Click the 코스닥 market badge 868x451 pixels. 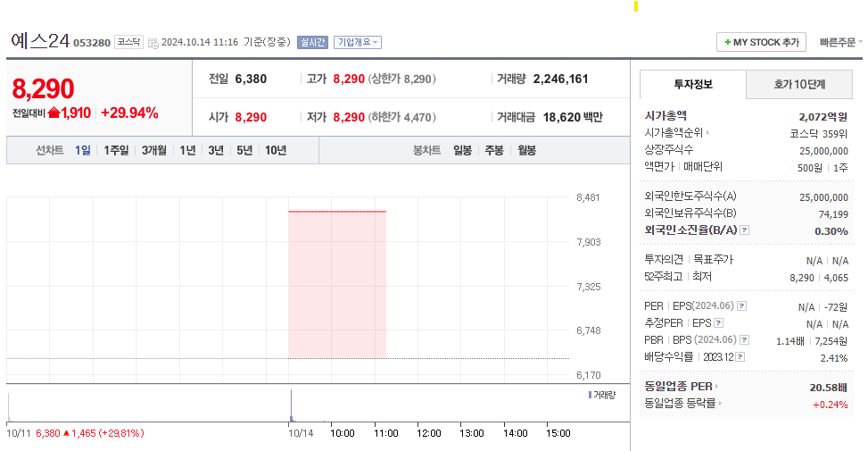128,42
